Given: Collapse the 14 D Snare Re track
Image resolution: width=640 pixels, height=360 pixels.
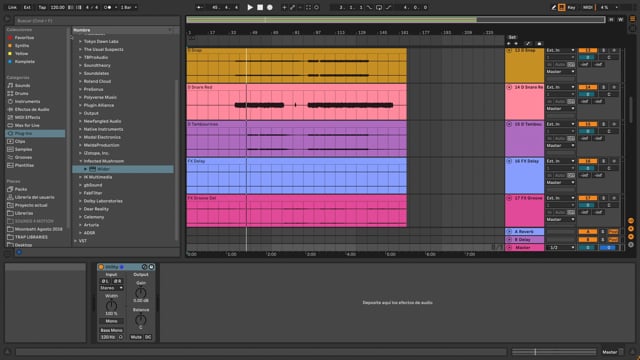Looking at the screenshot, I should coord(509,87).
